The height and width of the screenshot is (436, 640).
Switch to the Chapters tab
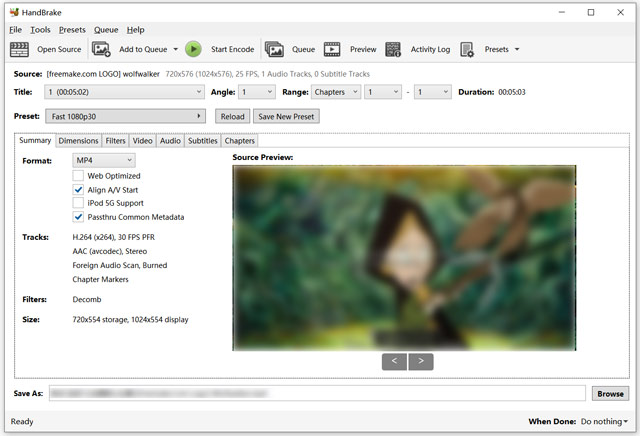click(x=240, y=141)
